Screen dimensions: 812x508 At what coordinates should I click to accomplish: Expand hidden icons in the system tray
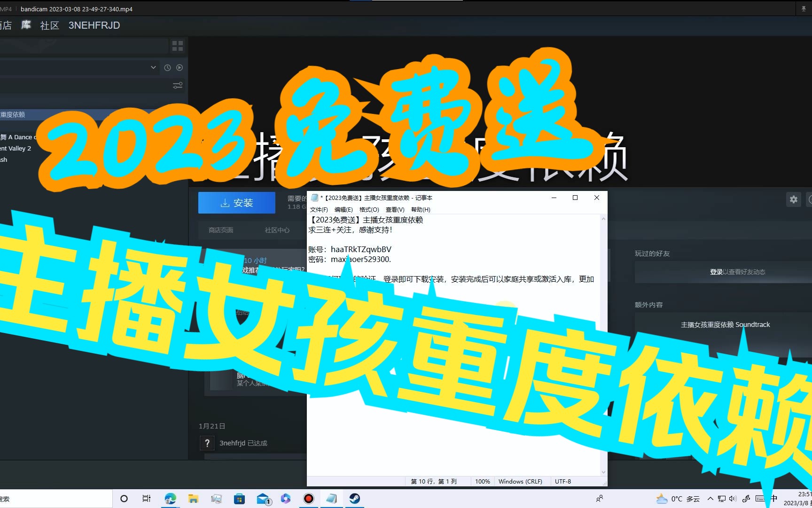[710, 499]
